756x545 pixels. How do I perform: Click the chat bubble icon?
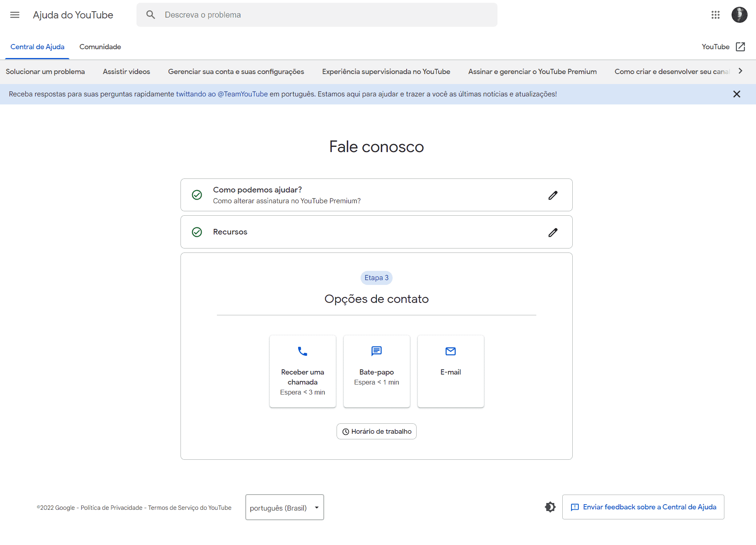coord(377,351)
